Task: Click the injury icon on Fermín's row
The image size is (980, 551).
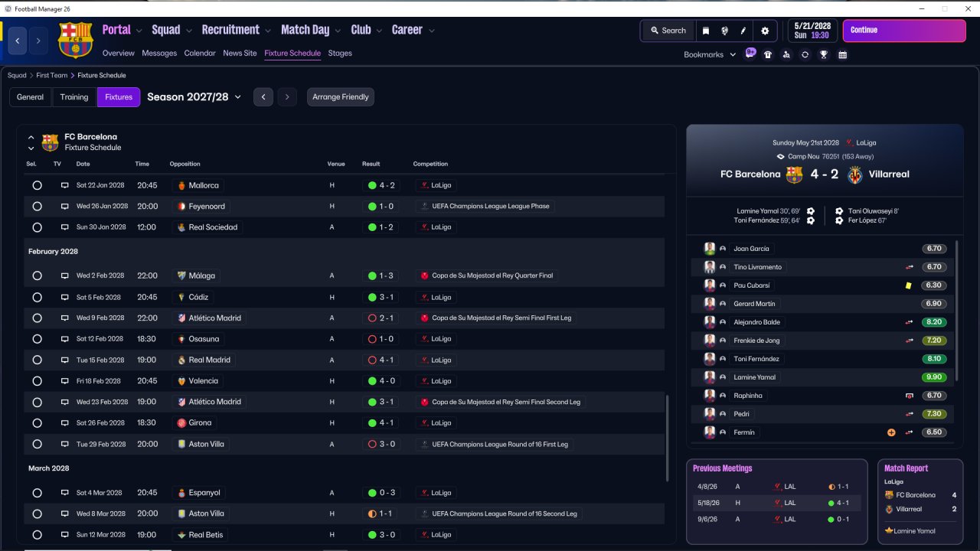Action: click(891, 432)
